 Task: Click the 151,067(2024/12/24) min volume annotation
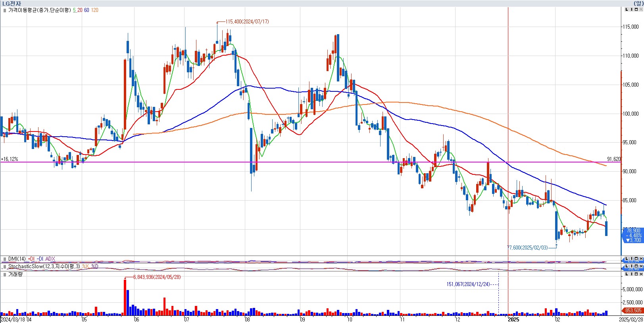468,284
